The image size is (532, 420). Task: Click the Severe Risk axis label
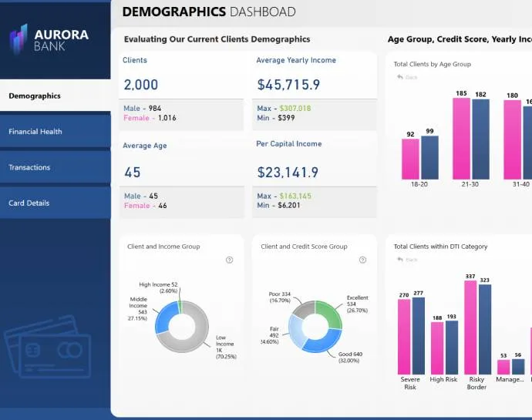410,383
